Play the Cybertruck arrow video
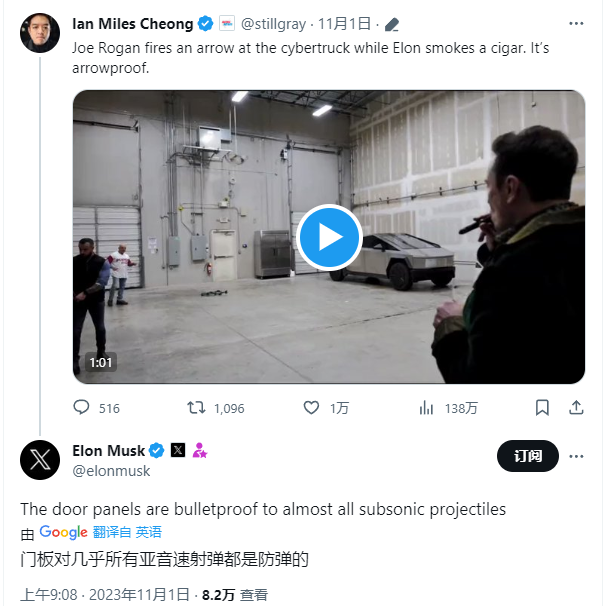Viewport: 605px width, 606px height. [x=329, y=237]
